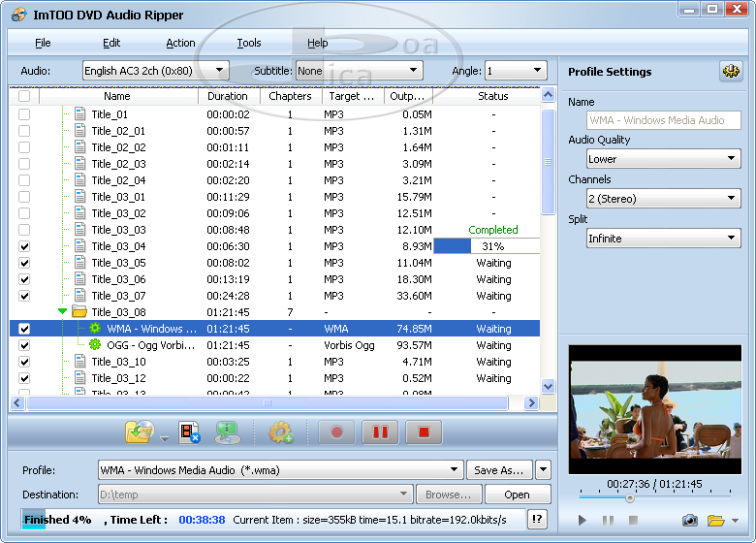The image size is (756, 543).
Task: Expand the Channels dropdown
Action: (x=664, y=199)
